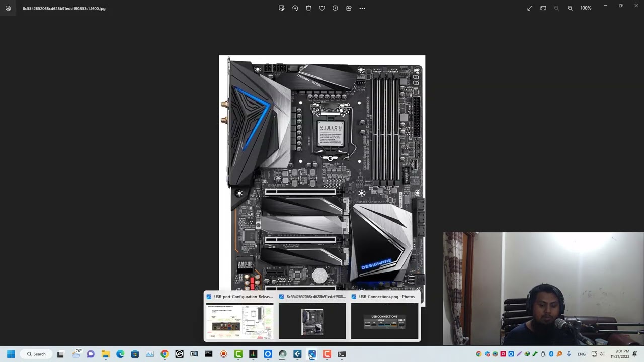Image resolution: width=644 pixels, height=362 pixels.
Task: Open the Windows Start menu
Action: (x=11, y=354)
